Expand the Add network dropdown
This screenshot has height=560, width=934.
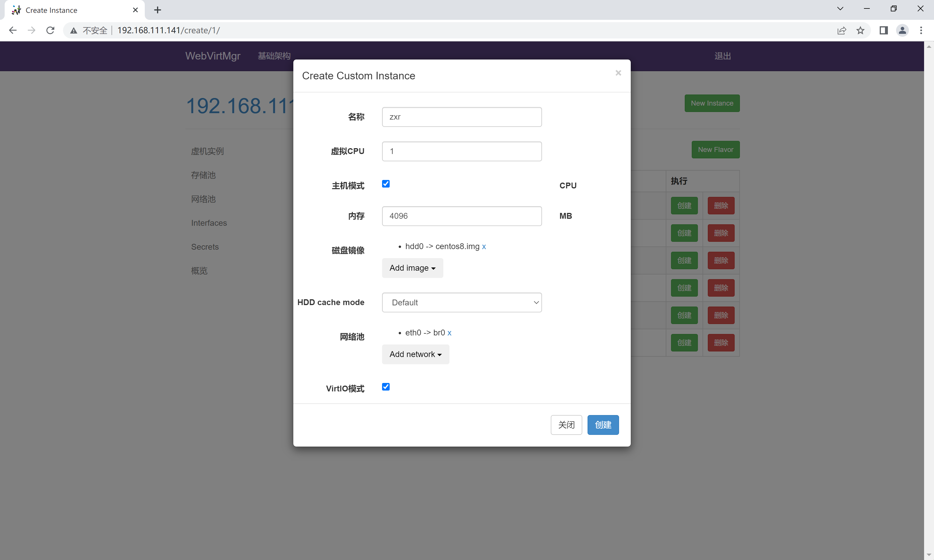[415, 354]
